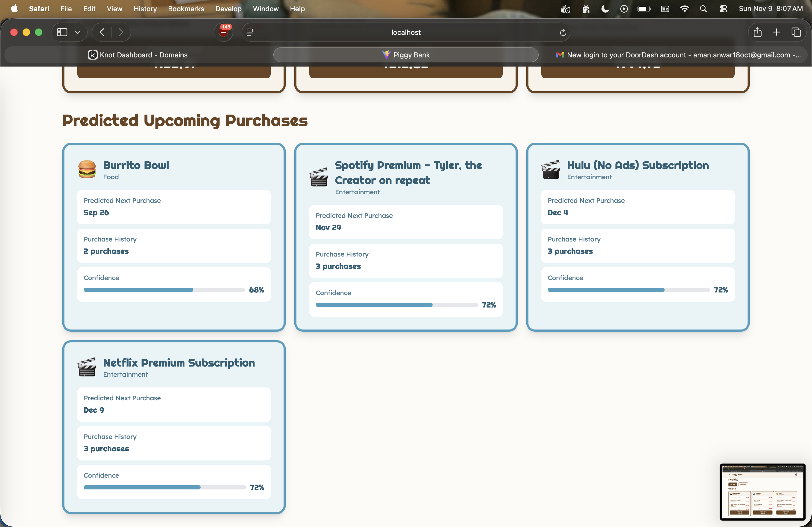Click the reader view icon in address bar
Viewport: 812px width, 527px height.
pos(250,32)
